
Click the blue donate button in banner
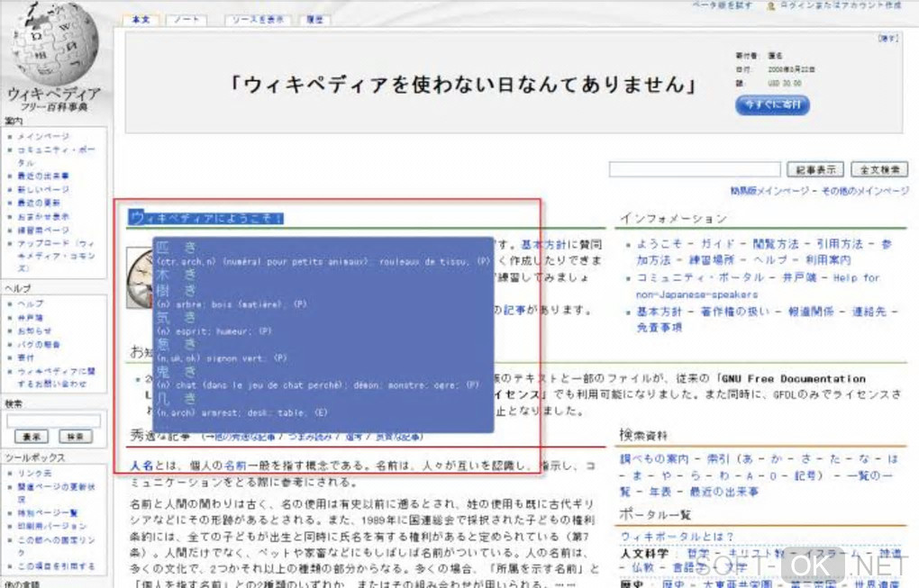click(772, 104)
